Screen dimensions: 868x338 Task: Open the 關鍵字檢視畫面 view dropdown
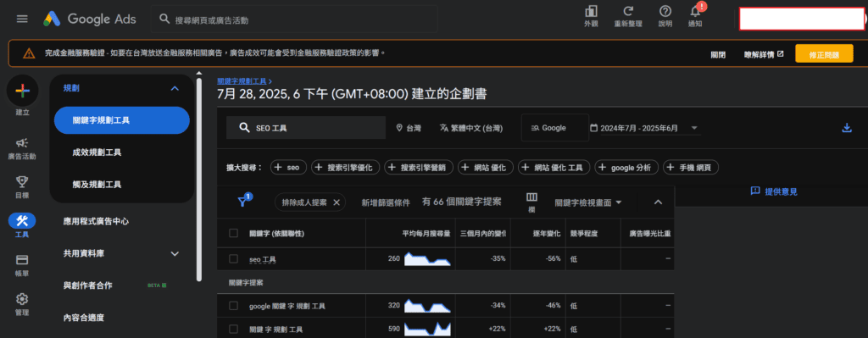click(588, 202)
